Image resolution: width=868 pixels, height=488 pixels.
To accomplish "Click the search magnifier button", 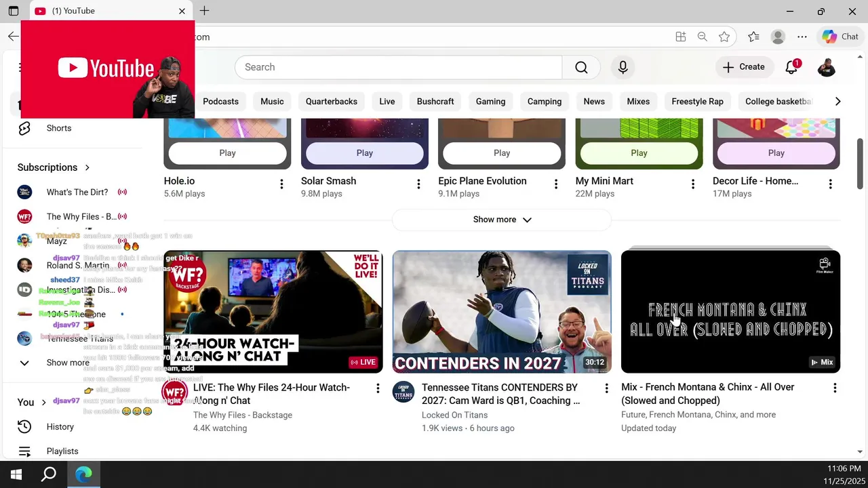I will click(x=581, y=67).
